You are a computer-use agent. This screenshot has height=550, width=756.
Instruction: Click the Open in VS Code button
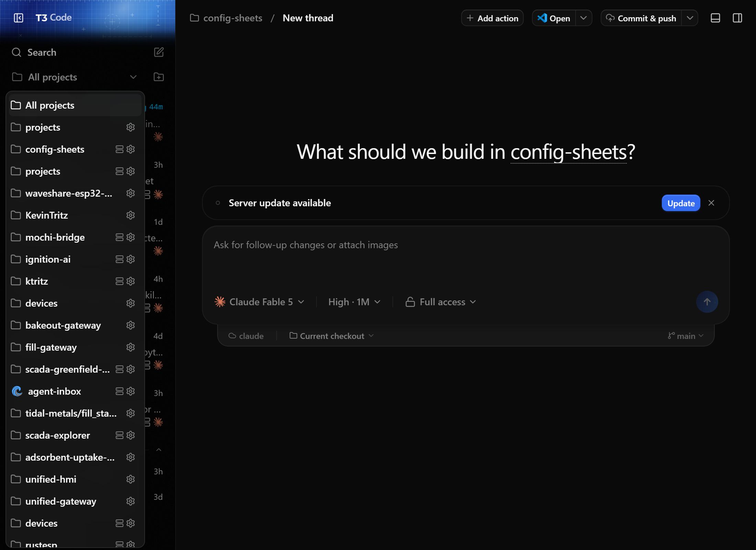[554, 18]
